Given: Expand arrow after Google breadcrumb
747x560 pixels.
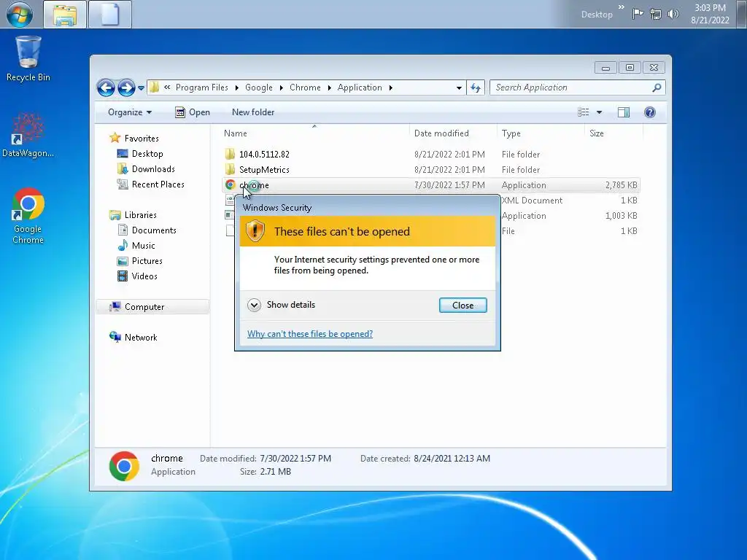Looking at the screenshot, I should click(281, 87).
